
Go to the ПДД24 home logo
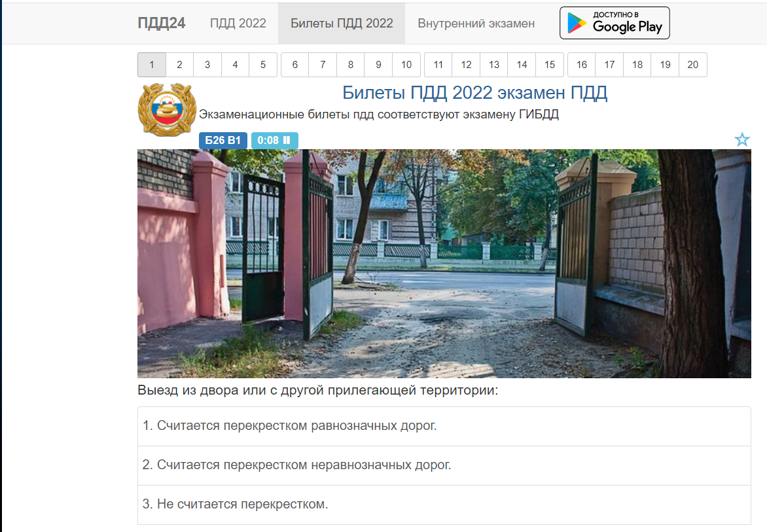tap(162, 23)
